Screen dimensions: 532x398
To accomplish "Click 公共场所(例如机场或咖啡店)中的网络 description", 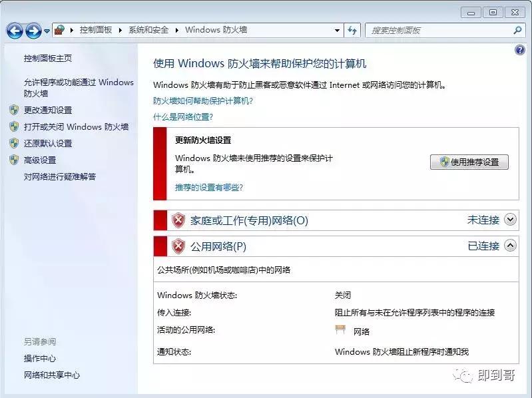I will click(x=224, y=270).
